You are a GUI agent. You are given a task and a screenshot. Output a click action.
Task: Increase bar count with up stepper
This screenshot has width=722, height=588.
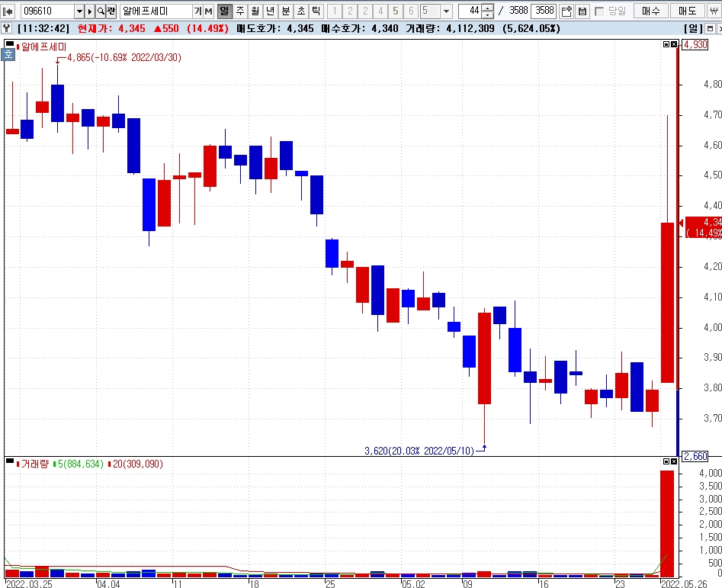[488, 8]
